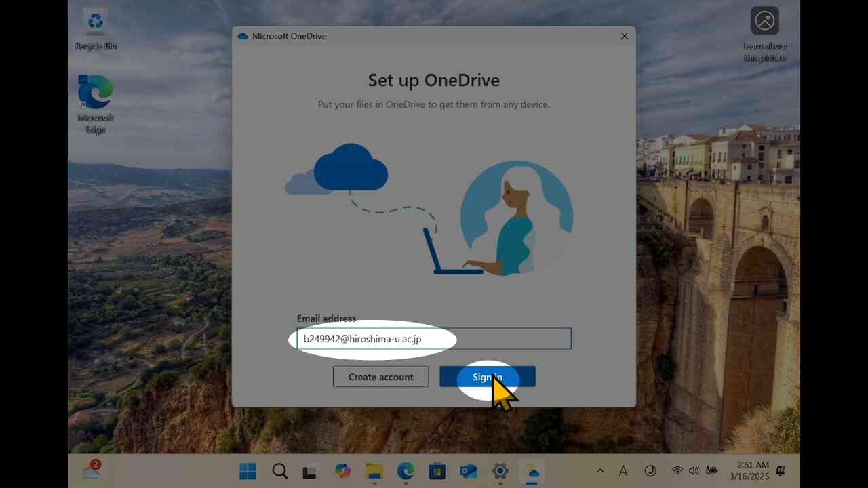
Task: Open the weather widget on taskbar
Action: [92, 470]
